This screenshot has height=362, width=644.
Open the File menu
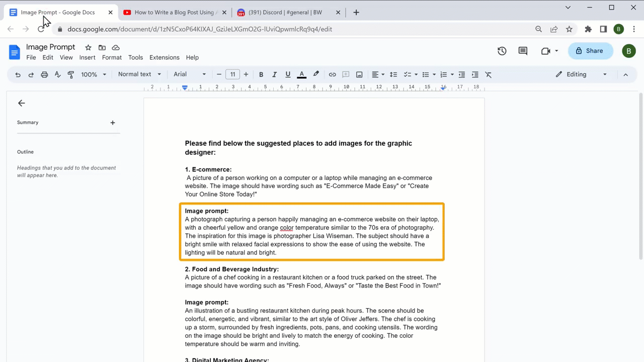tap(31, 57)
